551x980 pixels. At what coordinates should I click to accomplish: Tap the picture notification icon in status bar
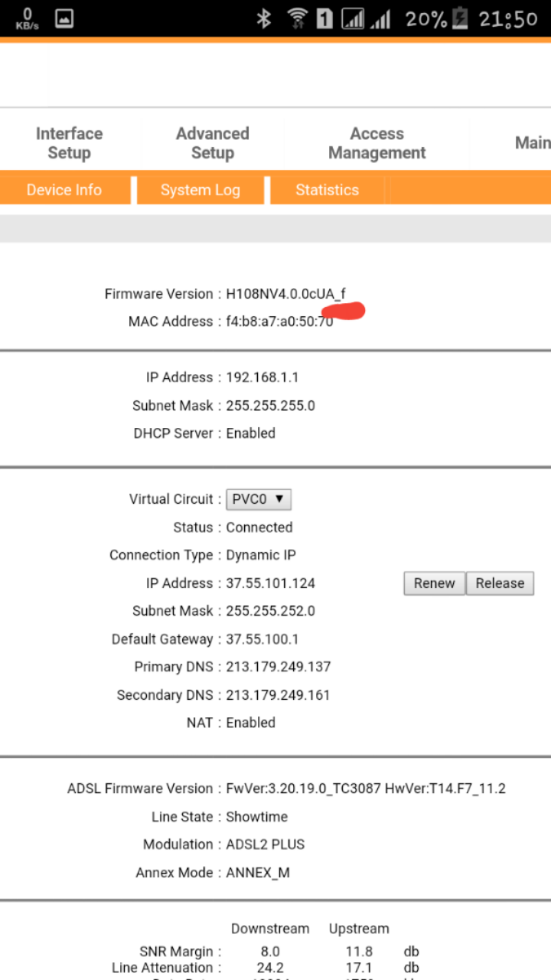[64, 18]
